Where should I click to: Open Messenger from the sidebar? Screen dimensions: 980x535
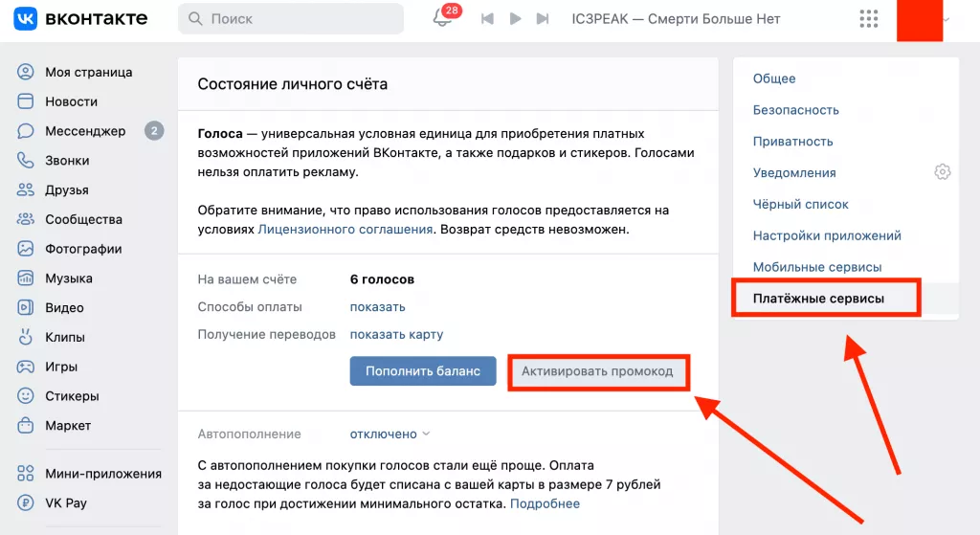tap(85, 131)
